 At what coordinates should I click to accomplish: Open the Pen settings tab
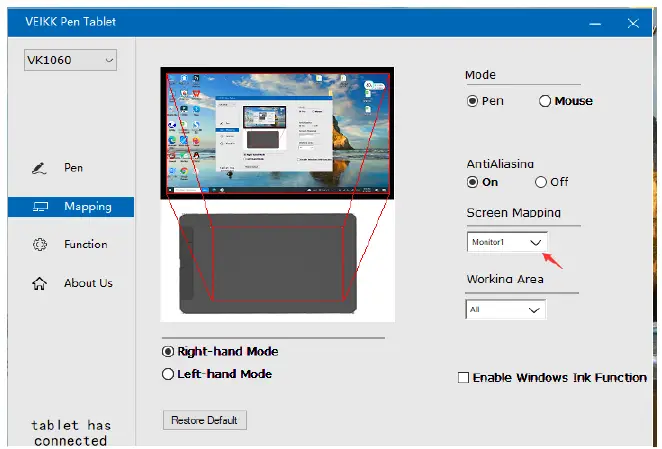(x=71, y=168)
